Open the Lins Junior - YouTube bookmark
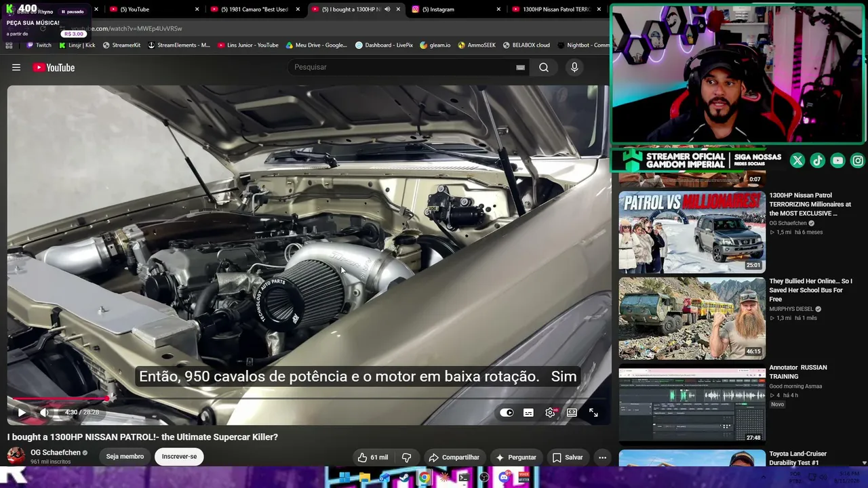Screen dimensions: 868x488 248,45
